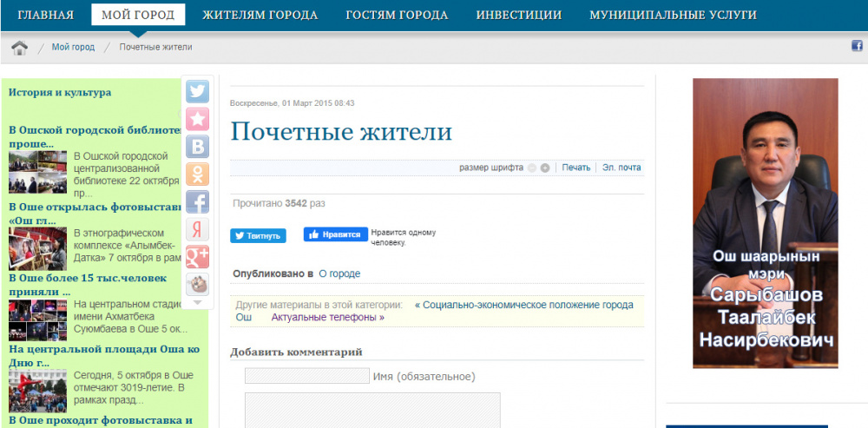Image resolution: width=868 pixels, height=428 pixels.
Task: Select ЖИТЕЛЯМ ГОРОДА in navigation bar
Action: (x=260, y=15)
